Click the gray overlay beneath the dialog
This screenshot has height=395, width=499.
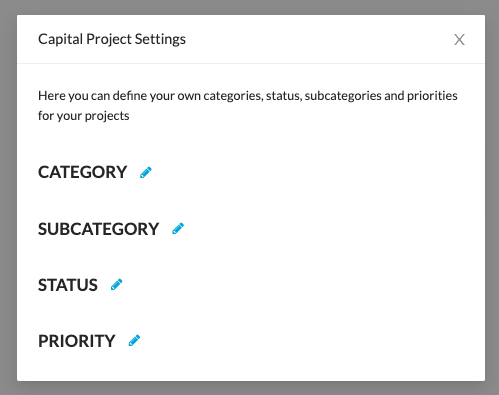click(250, 389)
